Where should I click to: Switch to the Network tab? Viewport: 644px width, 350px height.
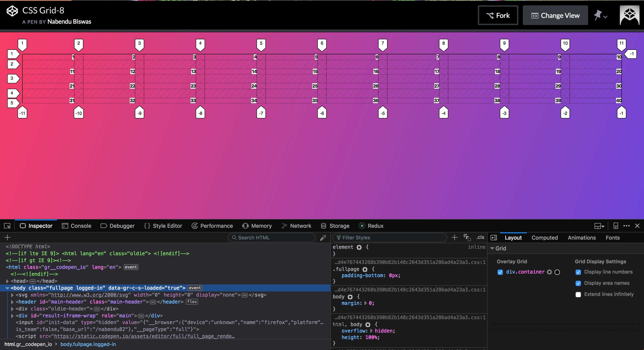296,226
